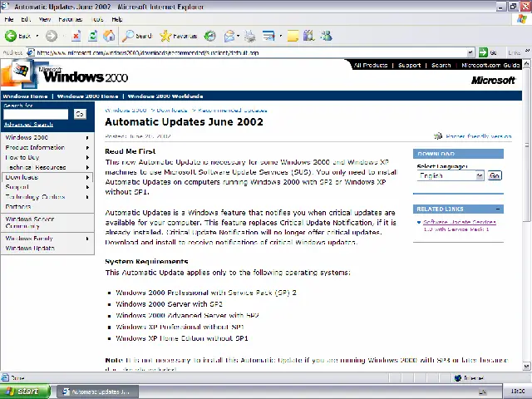The image size is (532, 399).
Task: Refresh the page with the Refresh icon
Action: [x=92, y=36]
